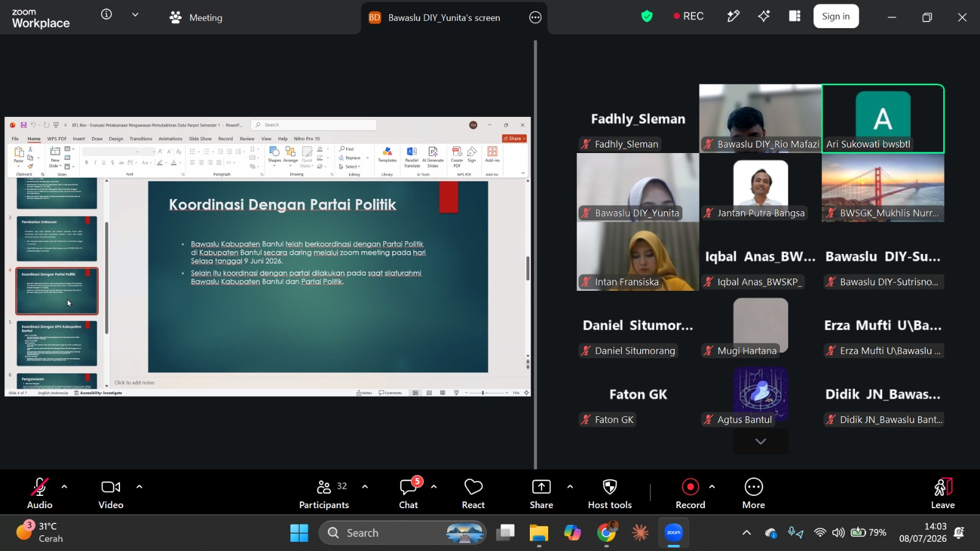Expand arrow next to Participants
This screenshot has height=551, width=980.
pyautogui.click(x=365, y=487)
